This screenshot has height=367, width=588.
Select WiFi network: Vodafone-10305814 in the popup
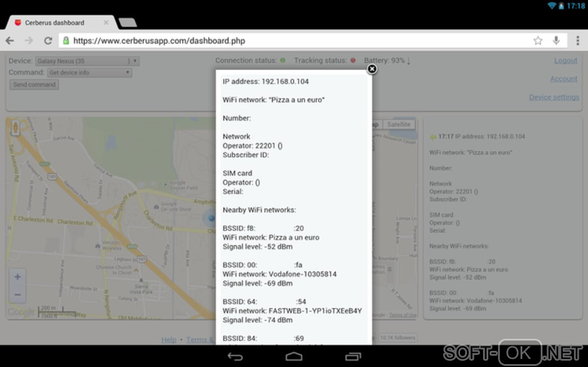point(280,274)
